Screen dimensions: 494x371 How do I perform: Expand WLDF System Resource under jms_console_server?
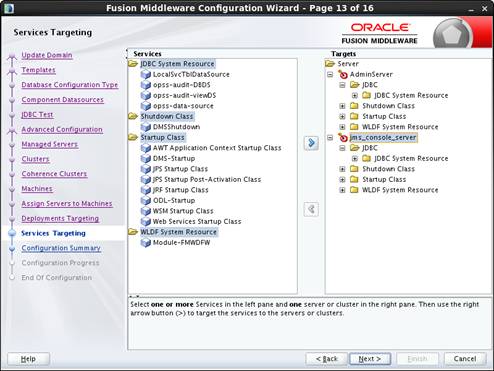tap(342, 190)
